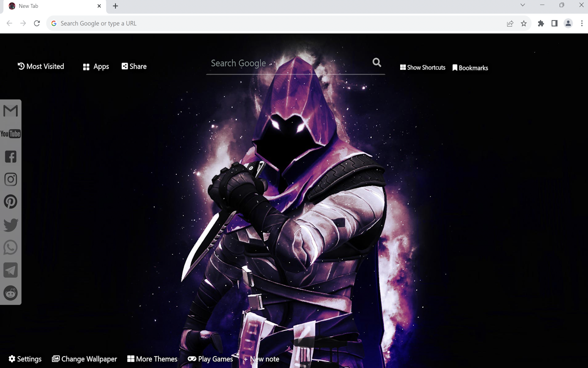Click the Google icon in the address bar
Screen dimensions: 588x368
54,23
